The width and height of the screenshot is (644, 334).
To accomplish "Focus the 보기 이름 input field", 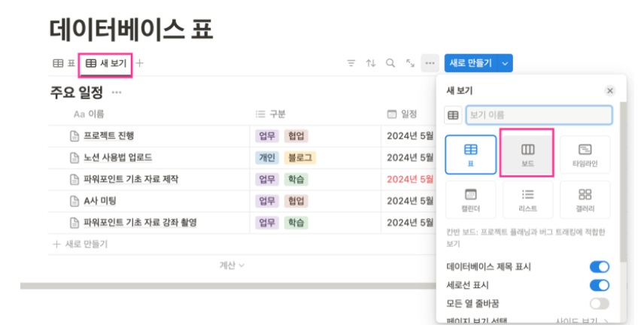I will tap(539, 115).
